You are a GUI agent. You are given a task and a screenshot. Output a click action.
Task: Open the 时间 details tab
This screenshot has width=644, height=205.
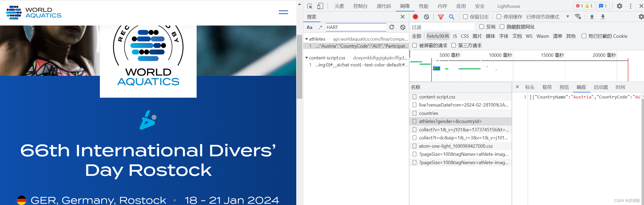click(x=620, y=87)
